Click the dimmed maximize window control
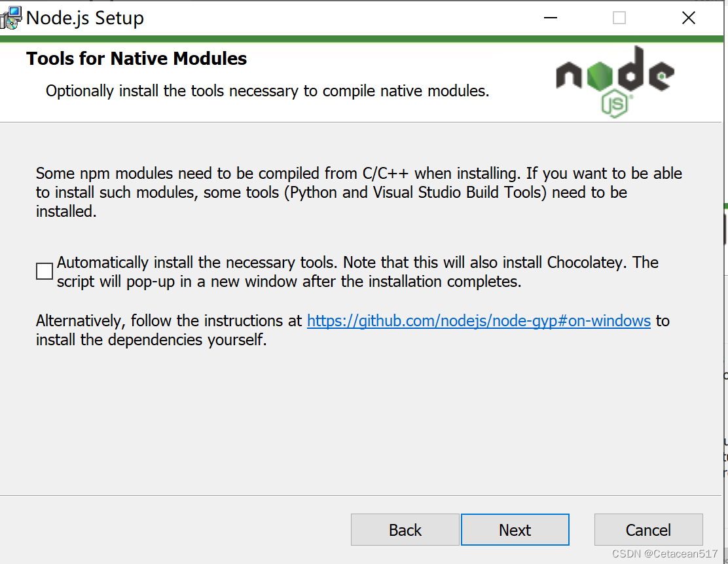Screen dimensions: 728x564 [x=619, y=18]
